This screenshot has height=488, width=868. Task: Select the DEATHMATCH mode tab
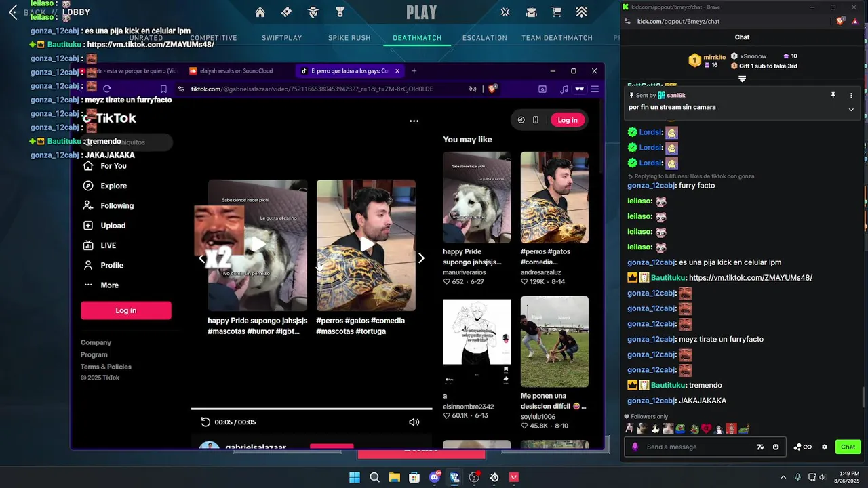[x=417, y=38]
